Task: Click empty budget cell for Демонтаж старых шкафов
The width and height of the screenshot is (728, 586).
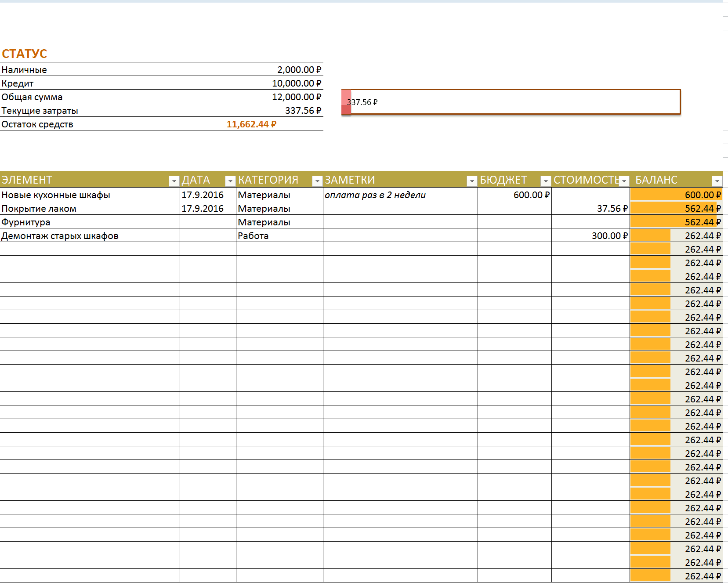Action: [514, 235]
